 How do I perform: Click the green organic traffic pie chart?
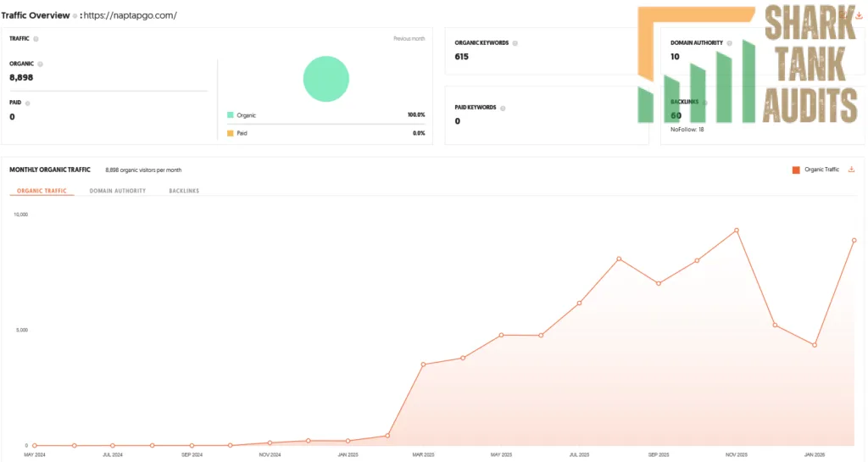point(326,79)
